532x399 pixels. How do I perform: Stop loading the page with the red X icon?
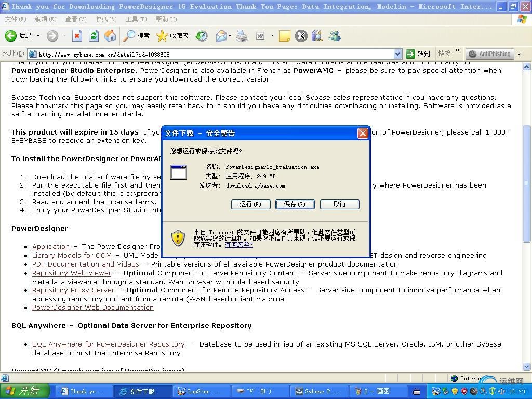coord(77,36)
